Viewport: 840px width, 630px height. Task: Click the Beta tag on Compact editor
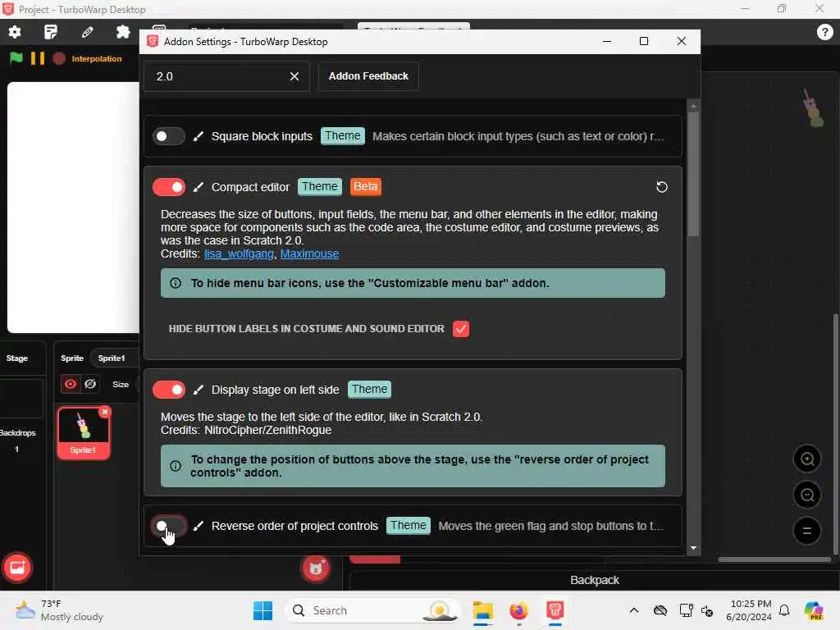(x=365, y=186)
